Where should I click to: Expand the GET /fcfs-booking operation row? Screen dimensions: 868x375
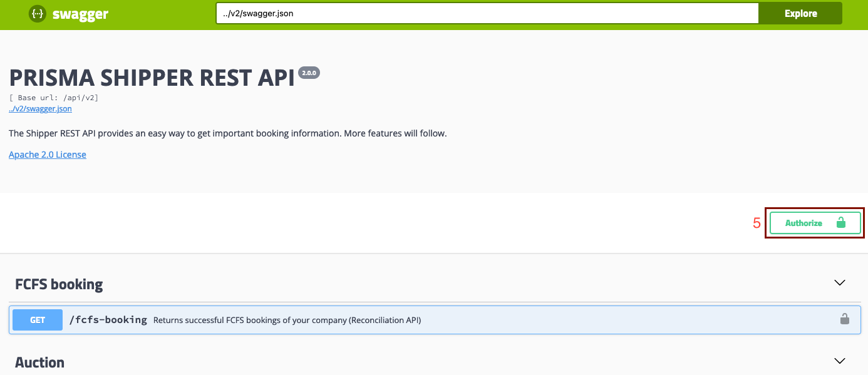point(501,320)
